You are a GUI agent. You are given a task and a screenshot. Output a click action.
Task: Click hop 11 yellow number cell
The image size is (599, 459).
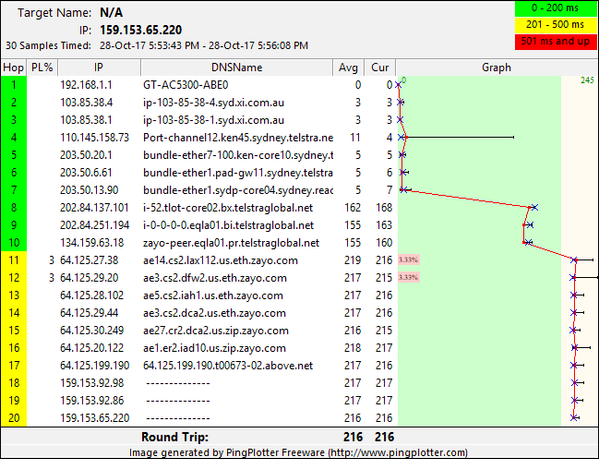click(14, 260)
